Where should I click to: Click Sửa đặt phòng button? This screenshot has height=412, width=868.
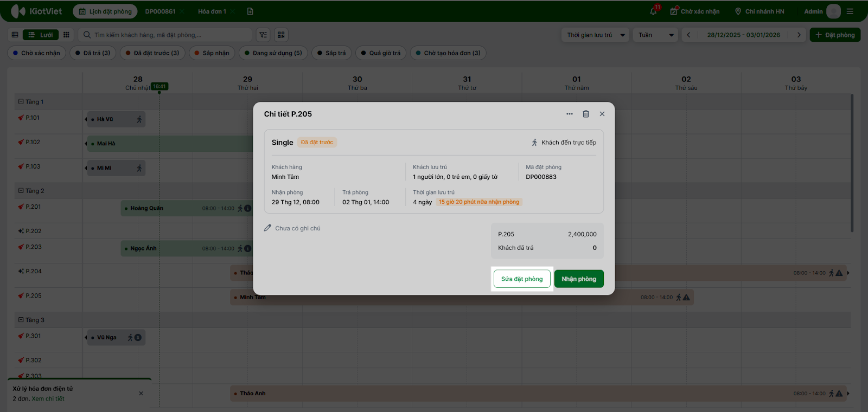tap(522, 279)
